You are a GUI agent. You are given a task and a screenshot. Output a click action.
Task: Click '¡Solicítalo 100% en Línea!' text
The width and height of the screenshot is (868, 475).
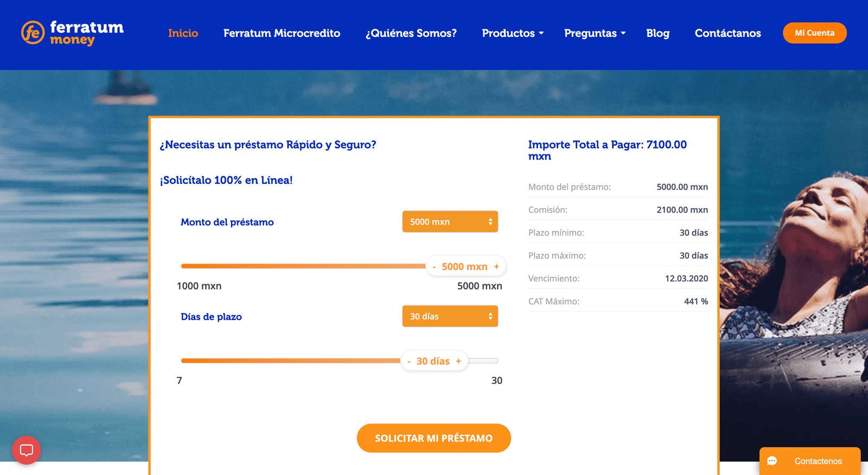[226, 180]
